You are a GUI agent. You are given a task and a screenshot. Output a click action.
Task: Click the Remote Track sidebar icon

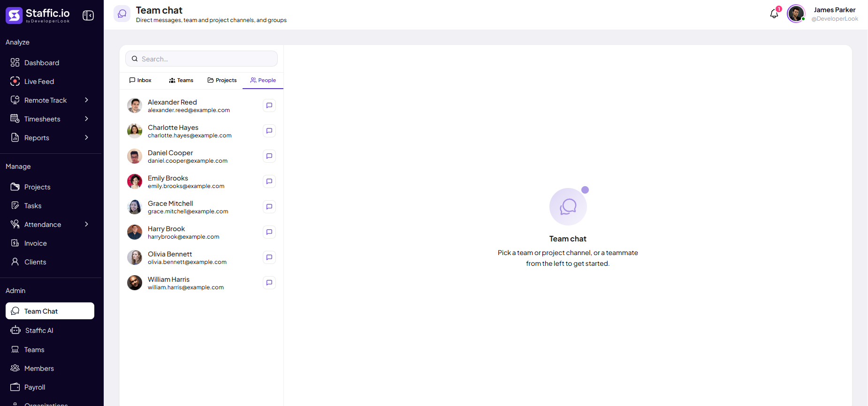15,100
